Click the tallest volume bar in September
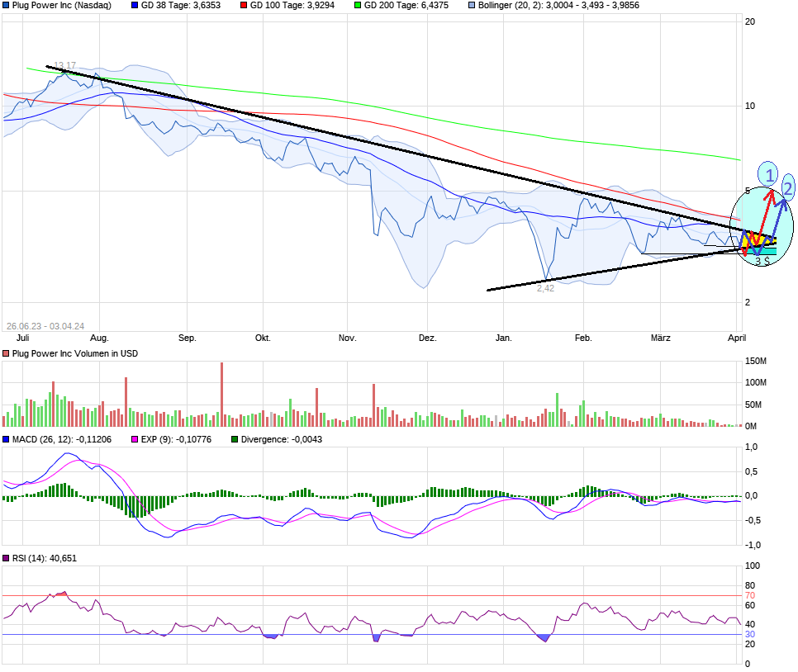The image size is (798, 672). click(222, 395)
